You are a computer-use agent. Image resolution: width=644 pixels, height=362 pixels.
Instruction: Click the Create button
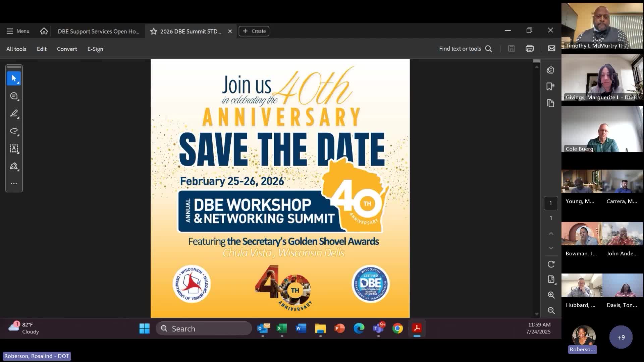254,31
